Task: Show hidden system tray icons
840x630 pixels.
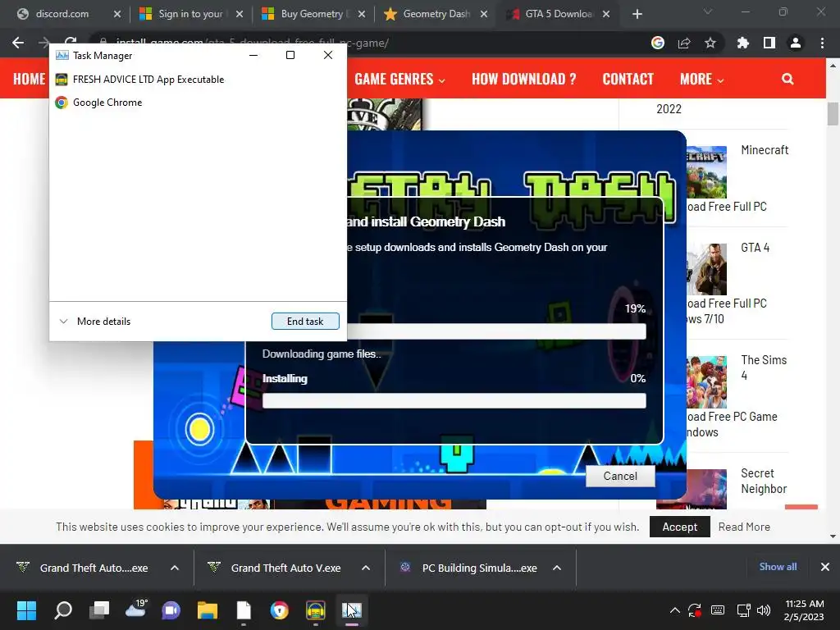Action: tap(675, 609)
